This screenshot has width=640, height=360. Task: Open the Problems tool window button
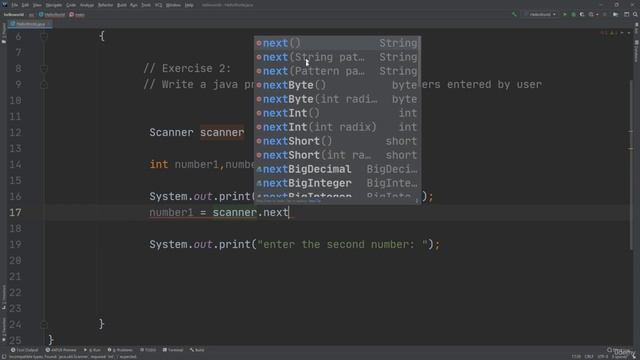(120, 350)
